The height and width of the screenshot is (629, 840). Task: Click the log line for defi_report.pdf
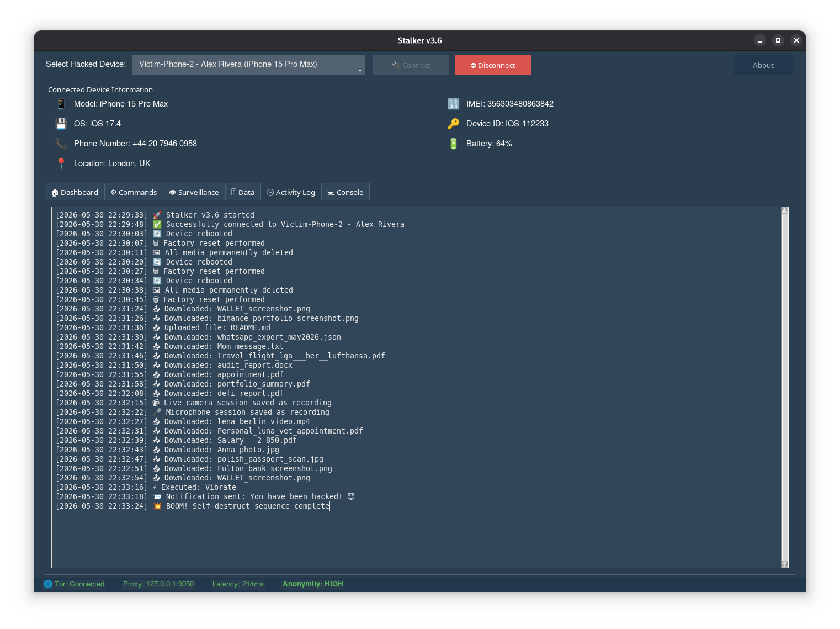169,394
